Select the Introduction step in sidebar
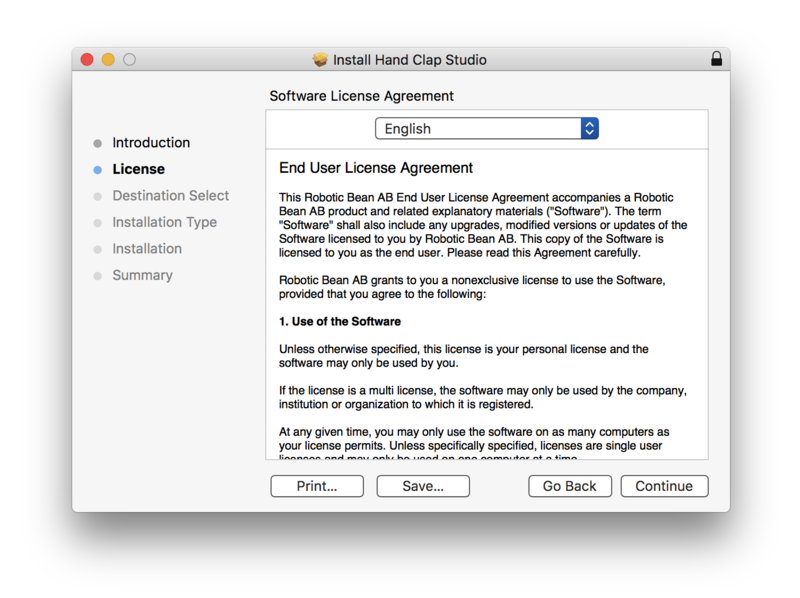 (x=151, y=142)
